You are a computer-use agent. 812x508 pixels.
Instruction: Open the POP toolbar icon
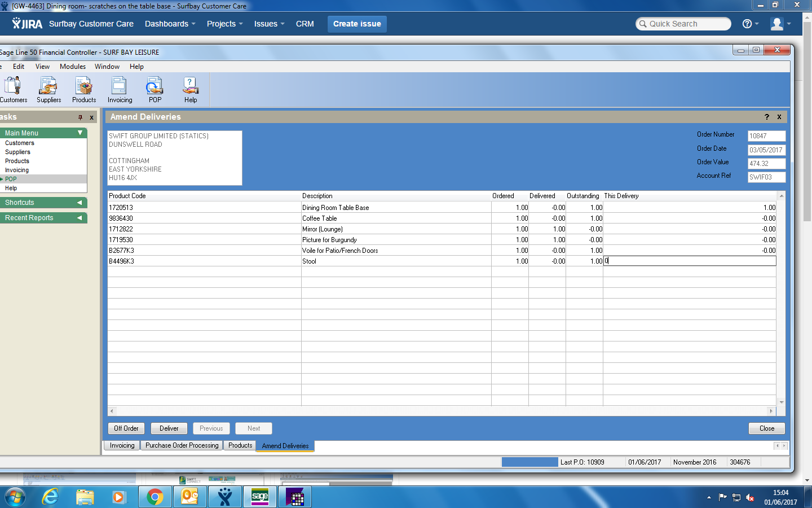coord(155,90)
